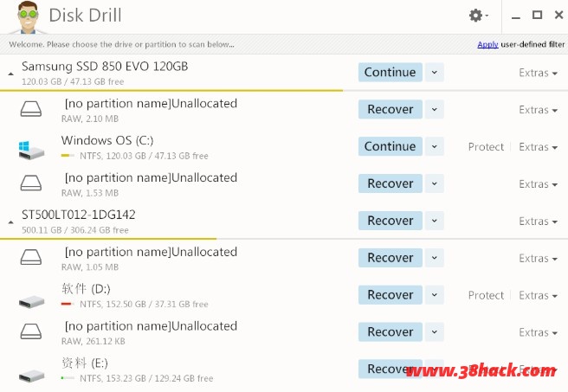The height and width of the screenshot is (392, 568).
Task: Recover the ST500LT012-1DG142 disk
Action: [390, 221]
